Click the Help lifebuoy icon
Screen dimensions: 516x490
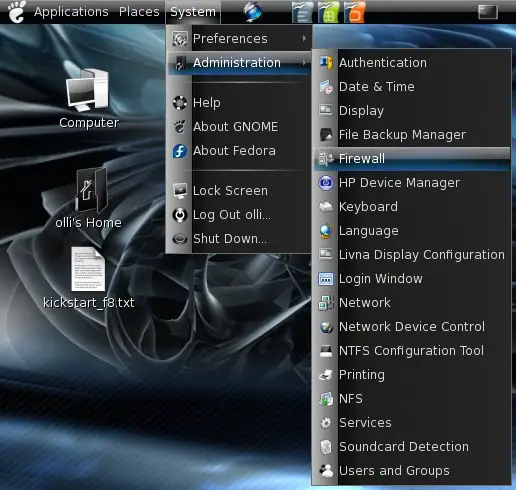(180, 103)
